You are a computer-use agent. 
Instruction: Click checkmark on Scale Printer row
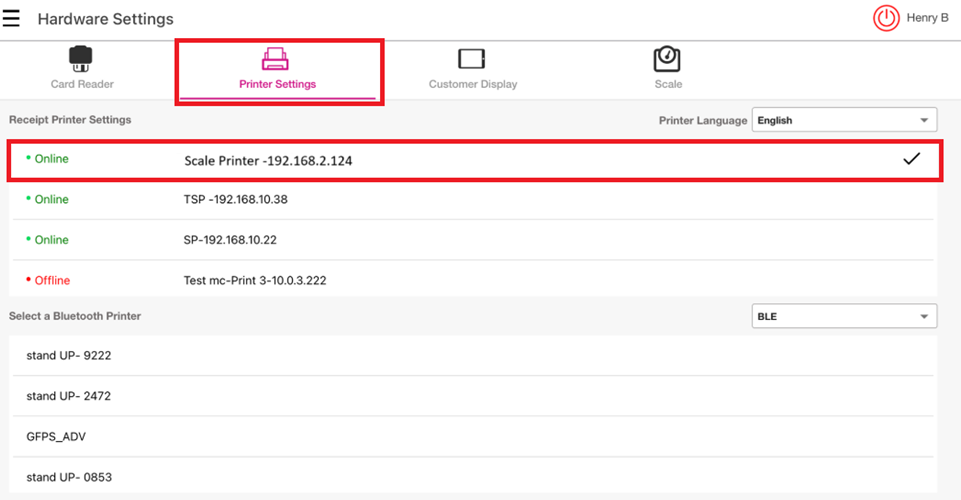[x=911, y=159]
